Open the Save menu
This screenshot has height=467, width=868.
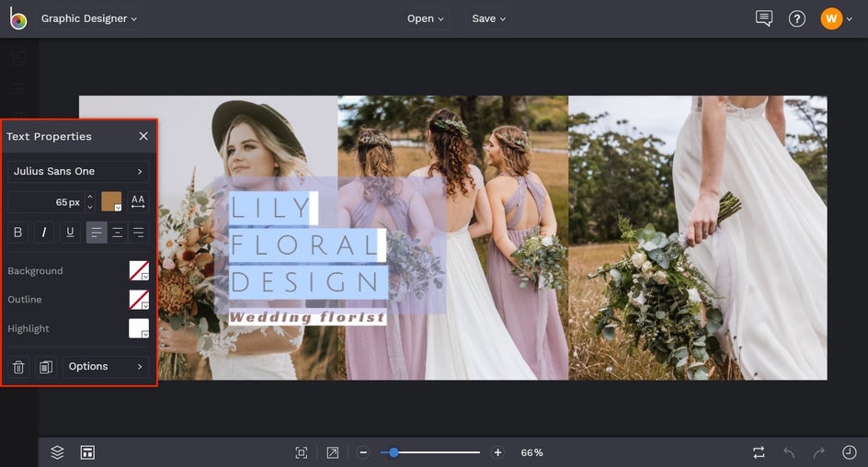488,18
